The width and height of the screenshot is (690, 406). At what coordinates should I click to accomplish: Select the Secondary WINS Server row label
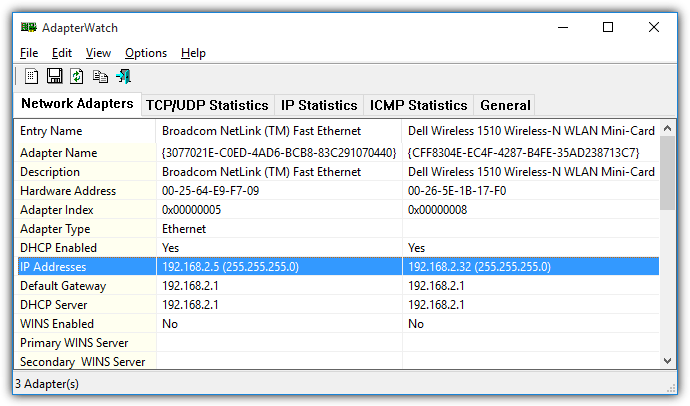coord(83,362)
